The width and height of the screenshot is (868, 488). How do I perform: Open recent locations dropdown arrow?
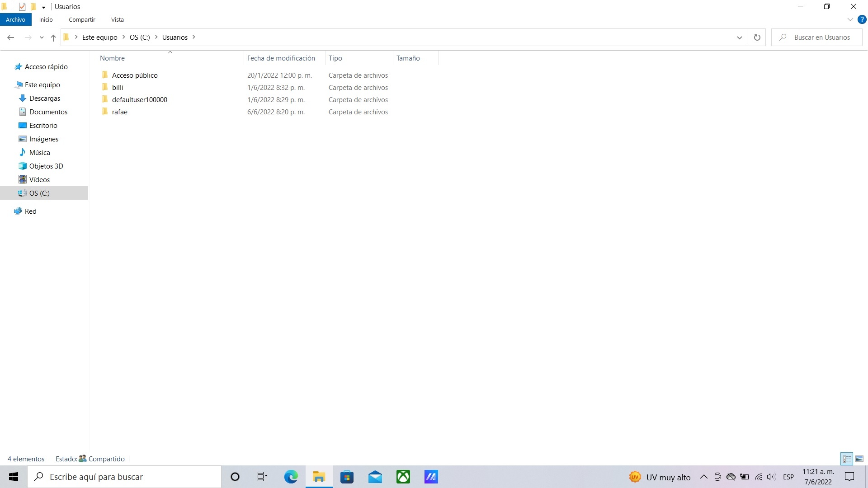coord(42,38)
